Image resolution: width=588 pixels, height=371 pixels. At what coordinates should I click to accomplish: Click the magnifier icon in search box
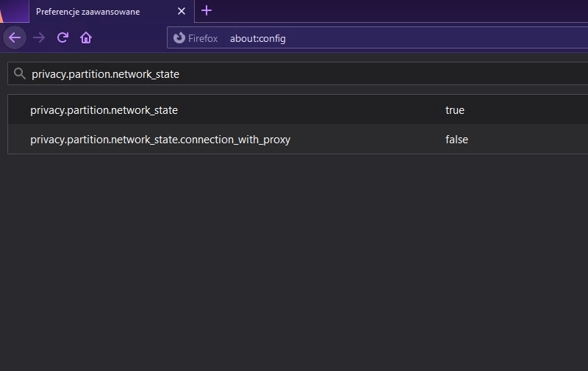pyautogui.click(x=20, y=73)
